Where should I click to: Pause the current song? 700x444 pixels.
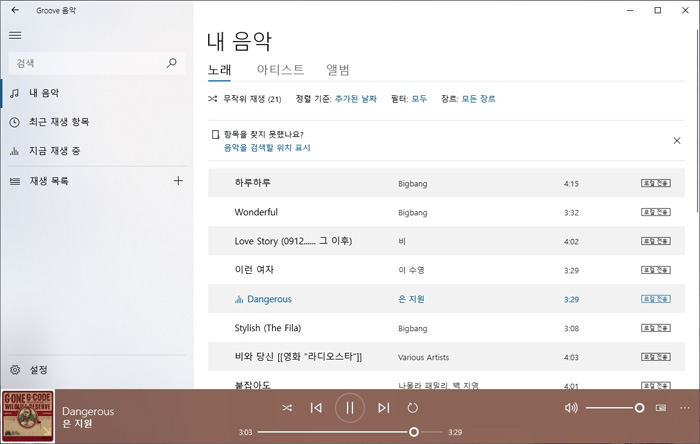pyautogui.click(x=350, y=408)
